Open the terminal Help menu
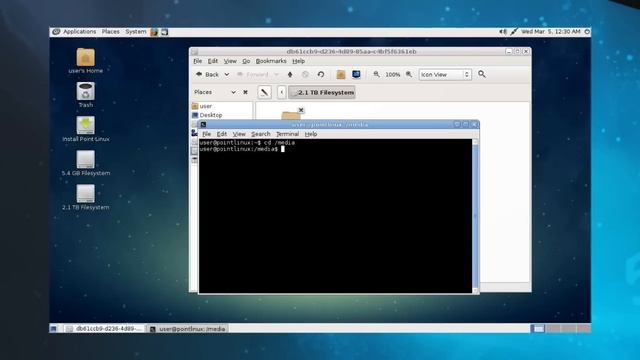Screen dimensions: 640x360 click(311, 134)
